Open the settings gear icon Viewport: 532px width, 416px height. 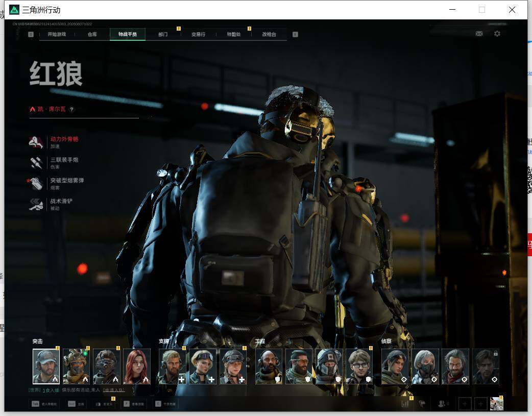pos(497,34)
